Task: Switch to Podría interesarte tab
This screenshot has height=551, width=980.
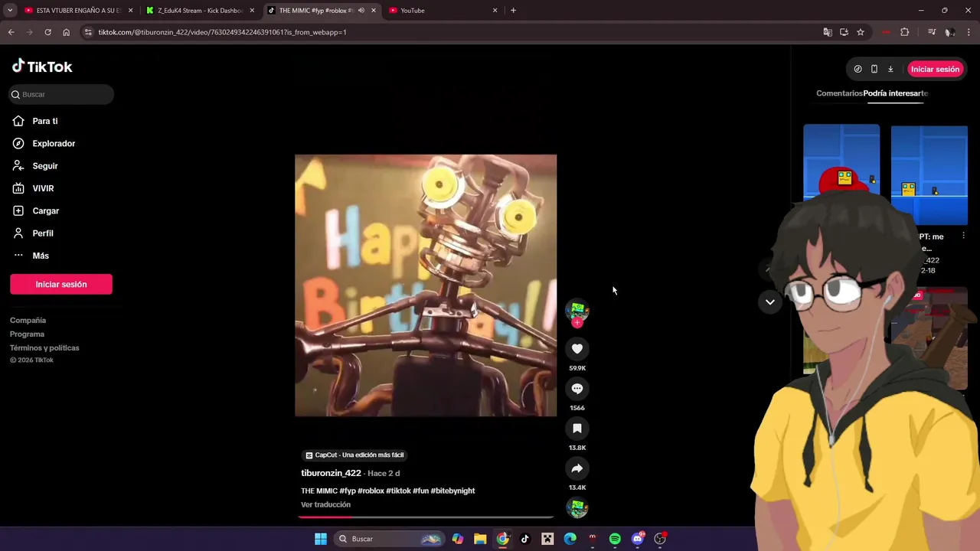Action: 896,93
